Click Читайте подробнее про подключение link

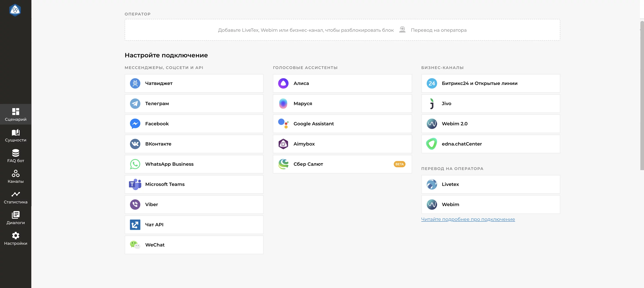point(468,219)
